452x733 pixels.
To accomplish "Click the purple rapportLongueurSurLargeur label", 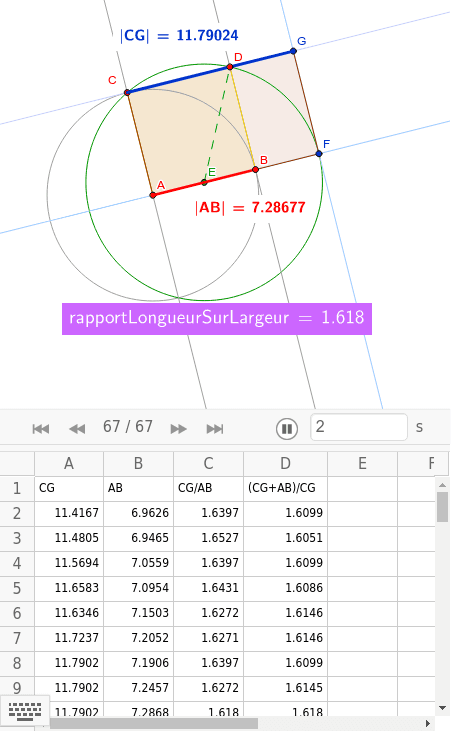I will 217,319.
